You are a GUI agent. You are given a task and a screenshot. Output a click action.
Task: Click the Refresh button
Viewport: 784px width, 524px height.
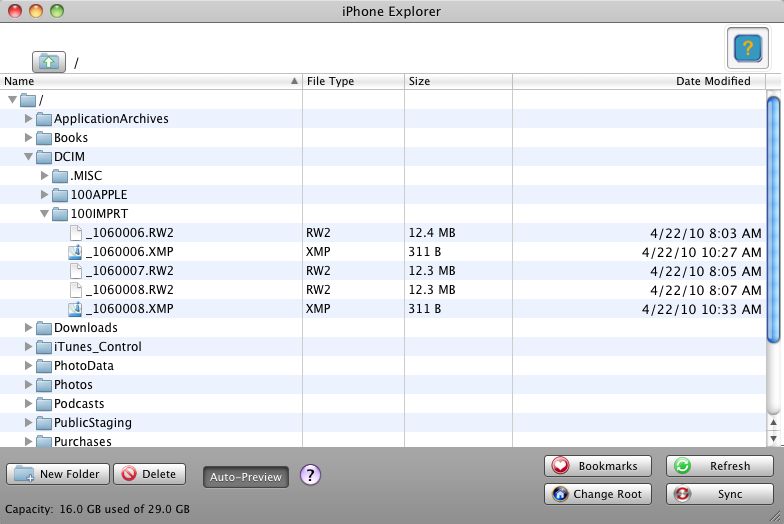click(720, 466)
